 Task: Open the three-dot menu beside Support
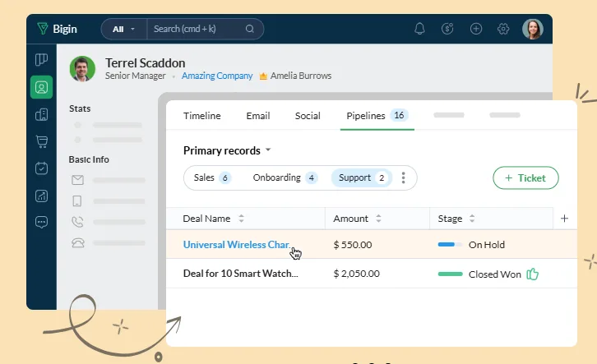pyautogui.click(x=403, y=177)
